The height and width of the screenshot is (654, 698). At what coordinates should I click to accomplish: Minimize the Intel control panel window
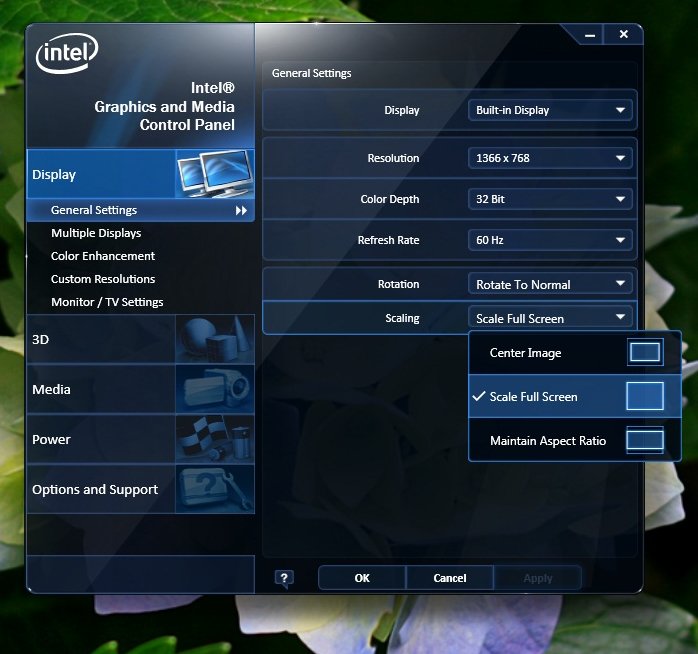[590, 35]
